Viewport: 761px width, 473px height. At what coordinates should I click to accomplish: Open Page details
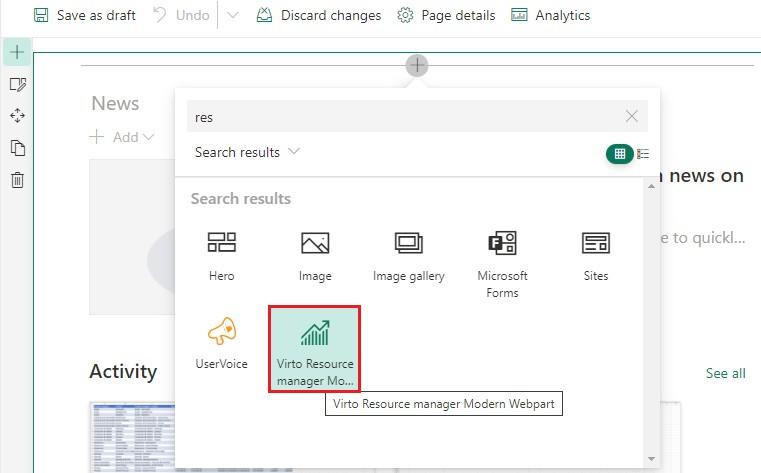pos(446,16)
